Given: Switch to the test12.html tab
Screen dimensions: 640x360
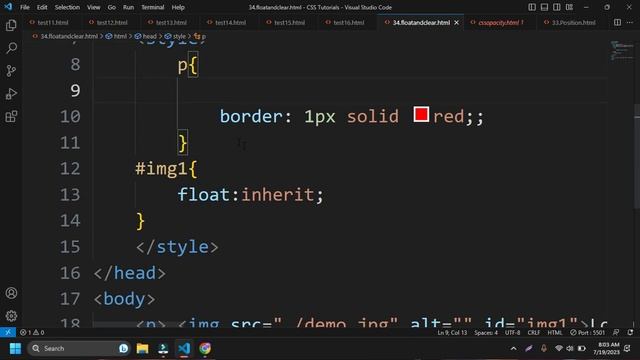Looking at the screenshot, I should pyautogui.click(x=112, y=22).
